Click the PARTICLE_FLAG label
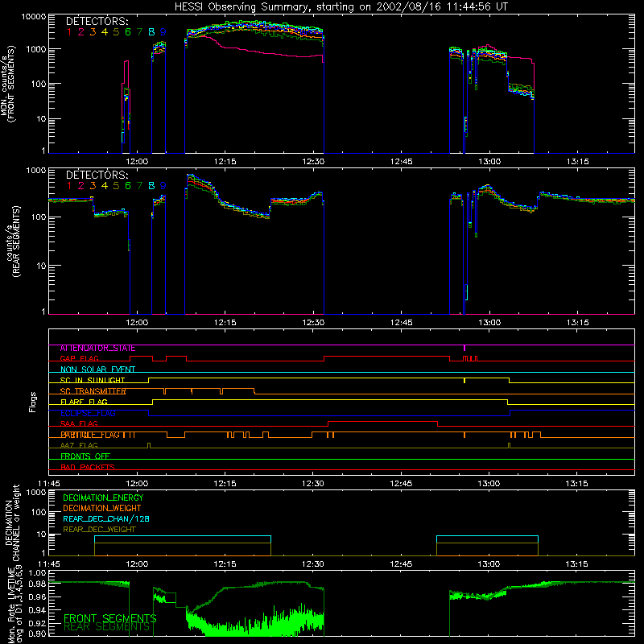The image size is (644, 644). 90,435
